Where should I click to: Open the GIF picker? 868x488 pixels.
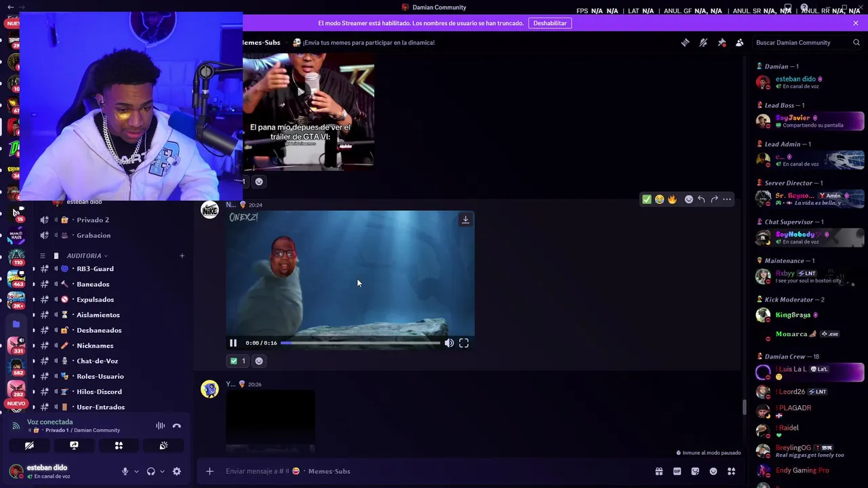click(x=677, y=472)
